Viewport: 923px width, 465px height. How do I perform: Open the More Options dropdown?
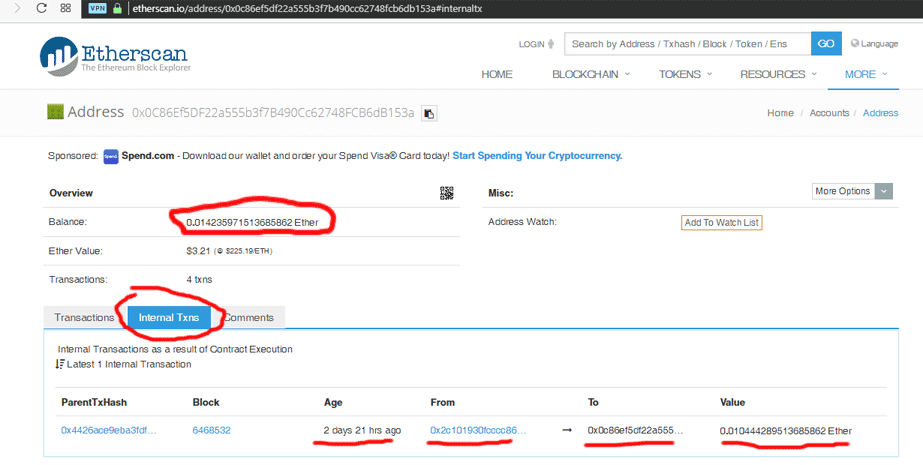tap(852, 191)
